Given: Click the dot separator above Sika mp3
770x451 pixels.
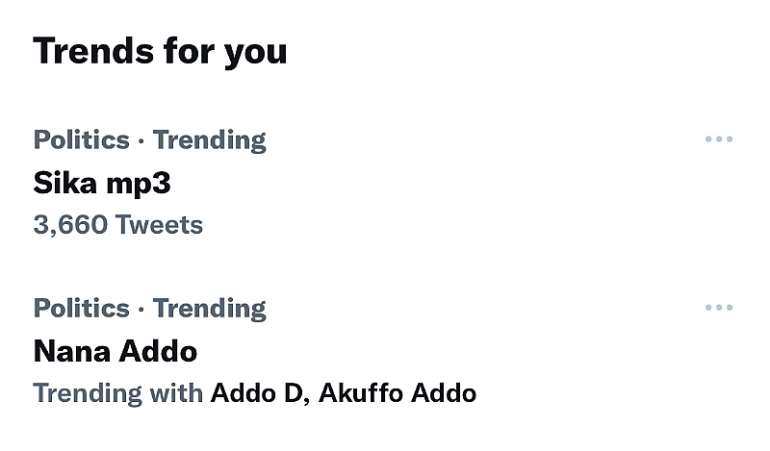Looking at the screenshot, I should point(141,140).
